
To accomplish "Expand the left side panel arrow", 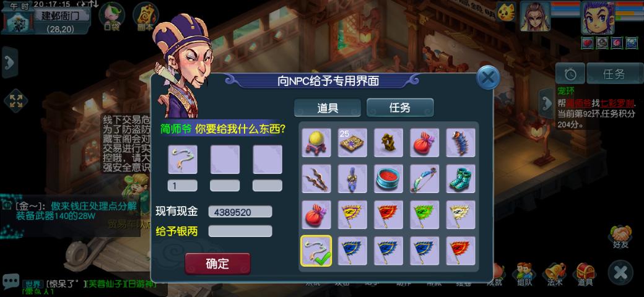I will click(10, 62).
